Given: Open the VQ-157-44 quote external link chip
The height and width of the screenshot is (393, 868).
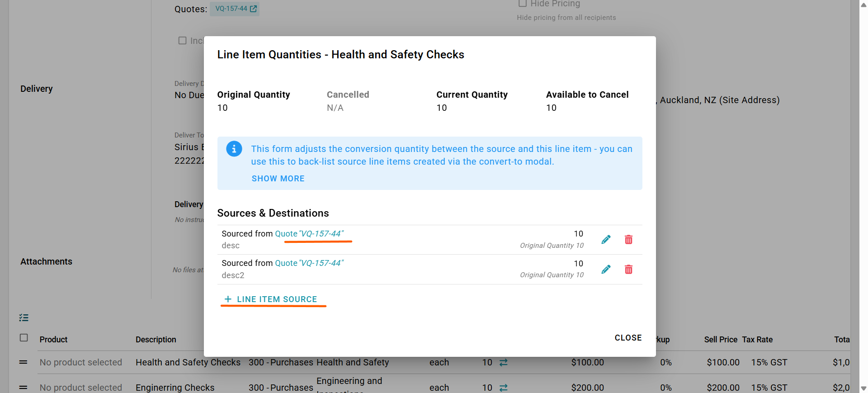Looking at the screenshot, I should pyautogui.click(x=235, y=9).
